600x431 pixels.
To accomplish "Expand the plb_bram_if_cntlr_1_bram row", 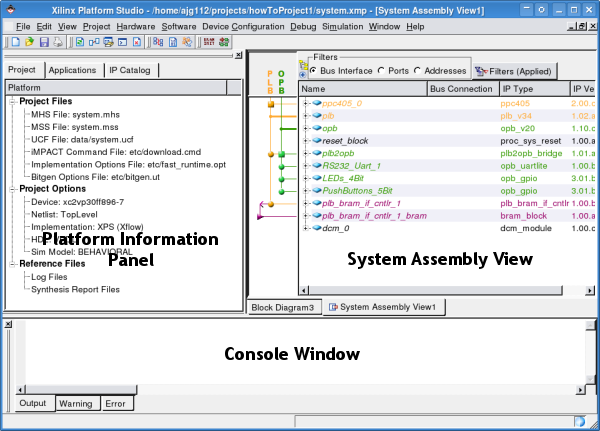I will pos(305,216).
